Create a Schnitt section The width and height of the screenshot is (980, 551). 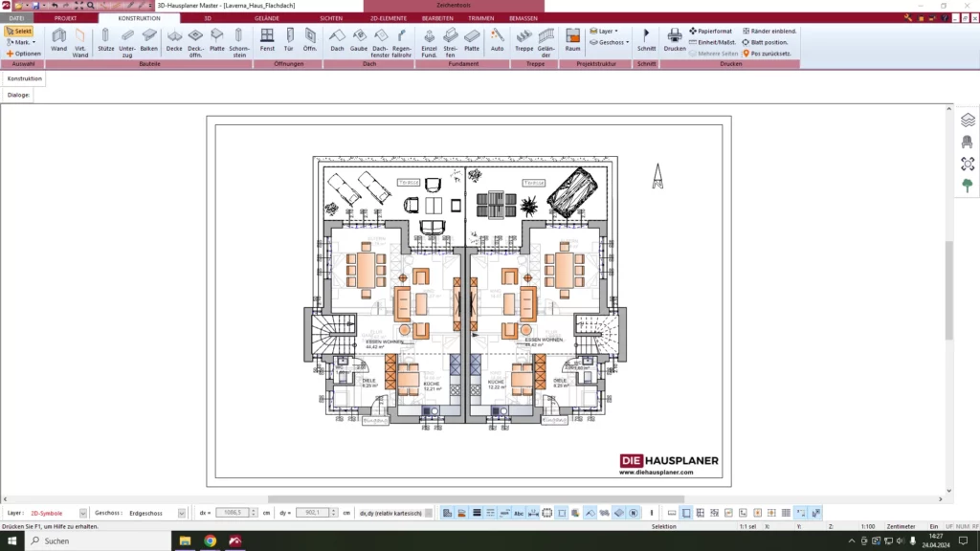646,41
